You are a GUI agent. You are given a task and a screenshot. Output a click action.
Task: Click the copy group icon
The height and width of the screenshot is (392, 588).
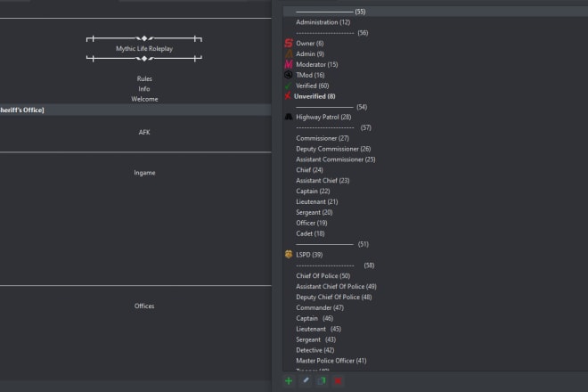(x=322, y=381)
